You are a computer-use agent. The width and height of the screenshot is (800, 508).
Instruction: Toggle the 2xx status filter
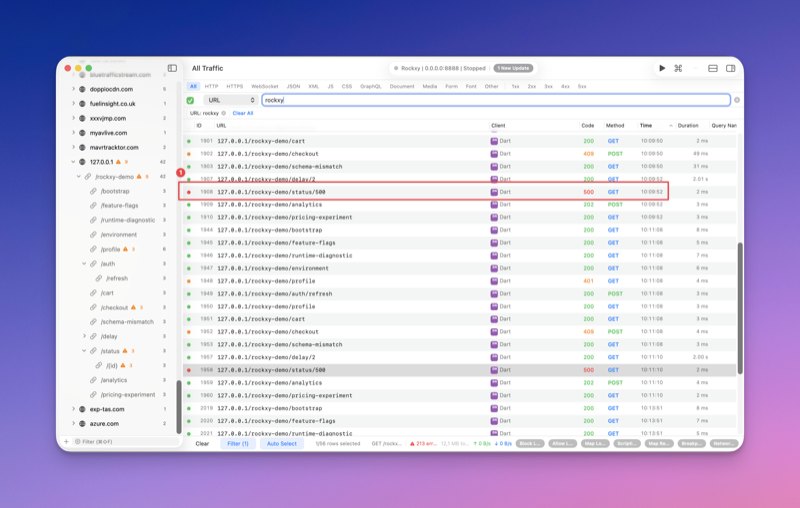tap(532, 87)
